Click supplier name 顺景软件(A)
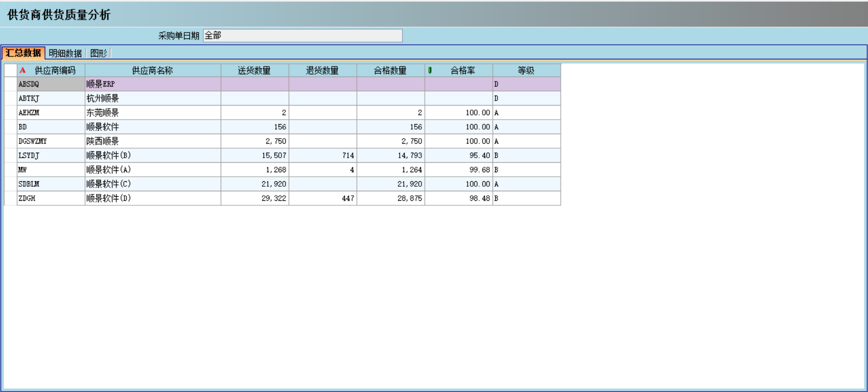Viewport: 868px width, 392px height. click(153, 170)
